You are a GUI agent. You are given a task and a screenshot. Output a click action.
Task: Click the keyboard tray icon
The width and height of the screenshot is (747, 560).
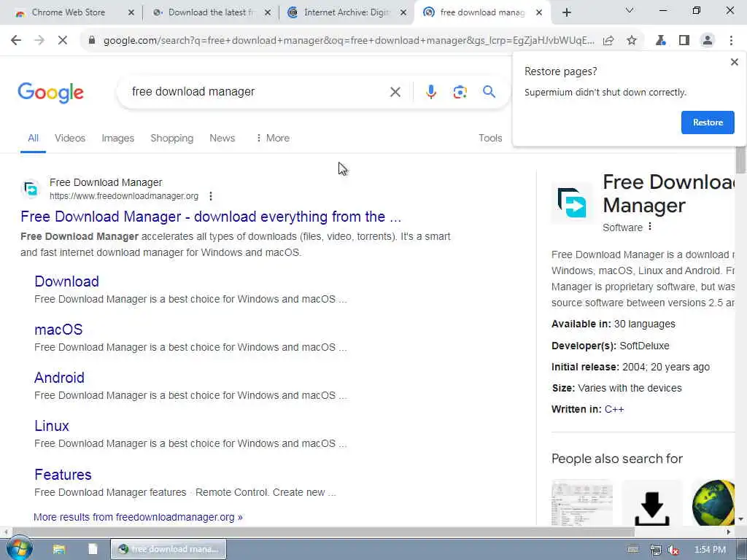633,550
